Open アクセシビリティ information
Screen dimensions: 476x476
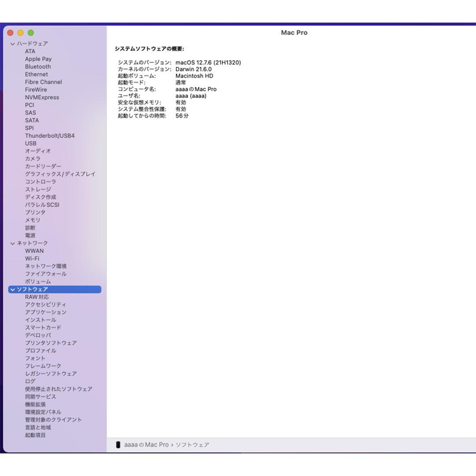pyautogui.click(x=45, y=305)
